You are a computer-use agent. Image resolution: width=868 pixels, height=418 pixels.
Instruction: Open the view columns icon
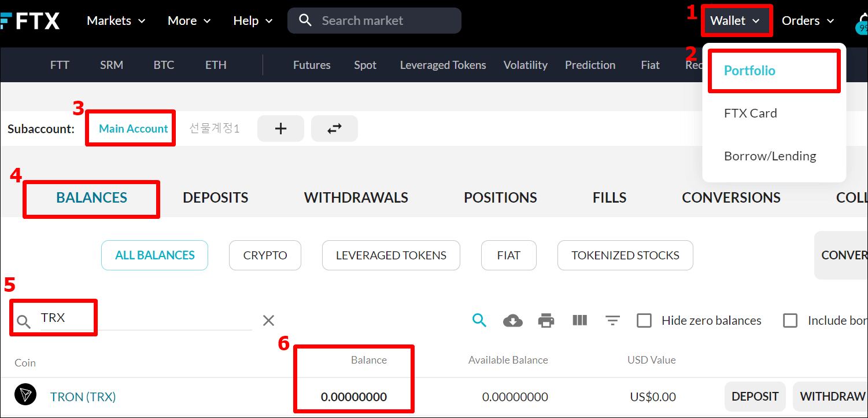click(579, 320)
